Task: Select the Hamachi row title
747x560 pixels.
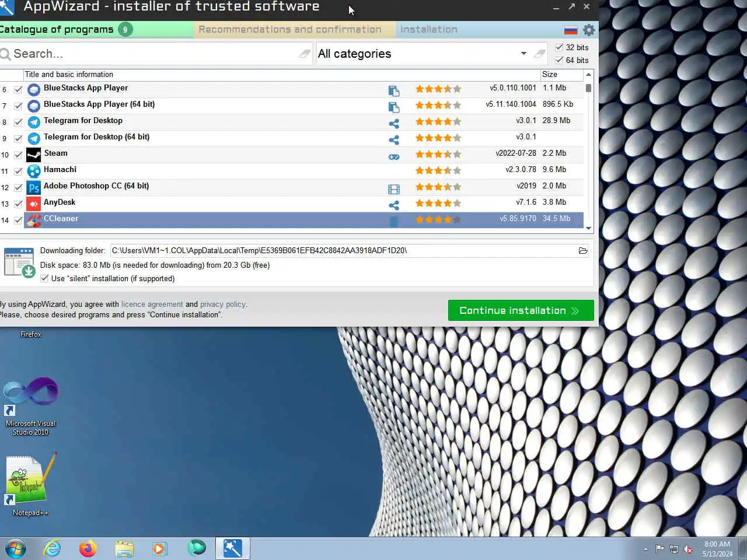Action: (x=60, y=170)
